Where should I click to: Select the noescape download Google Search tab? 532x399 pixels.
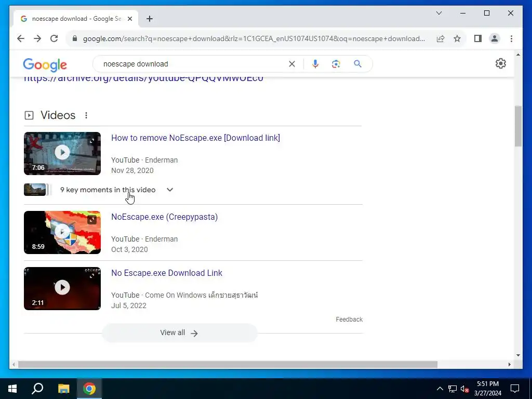point(76,19)
